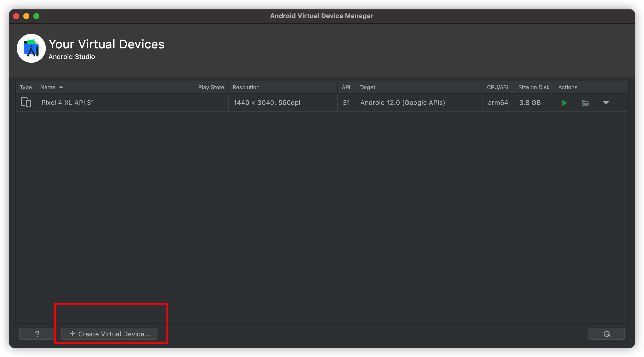Image resolution: width=644 pixels, height=357 pixels.
Task: Click the device type icon for Pixel 4 XL
Action: (x=26, y=103)
